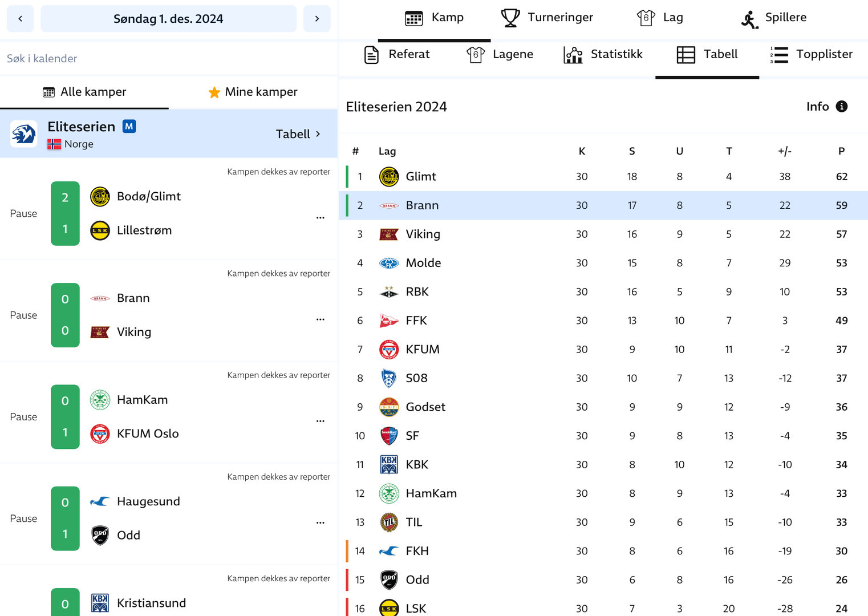Viewport: 868px width, 616px height.
Task: Click the Godset club crest in table
Action: [389, 407]
